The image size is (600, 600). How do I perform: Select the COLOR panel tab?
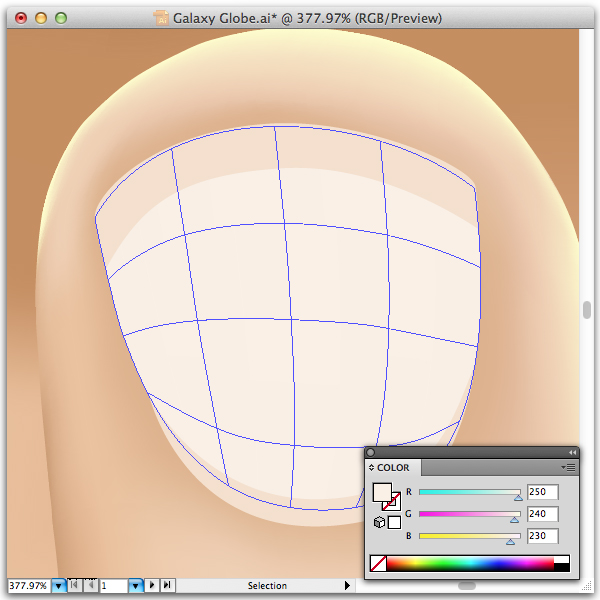[393, 468]
